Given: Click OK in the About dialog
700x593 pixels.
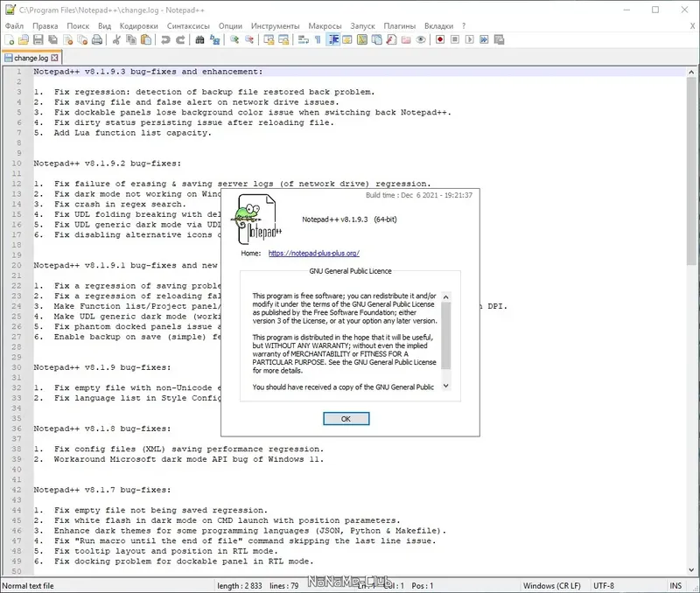Looking at the screenshot, I should pyautogui.click(x=346, y=419).
